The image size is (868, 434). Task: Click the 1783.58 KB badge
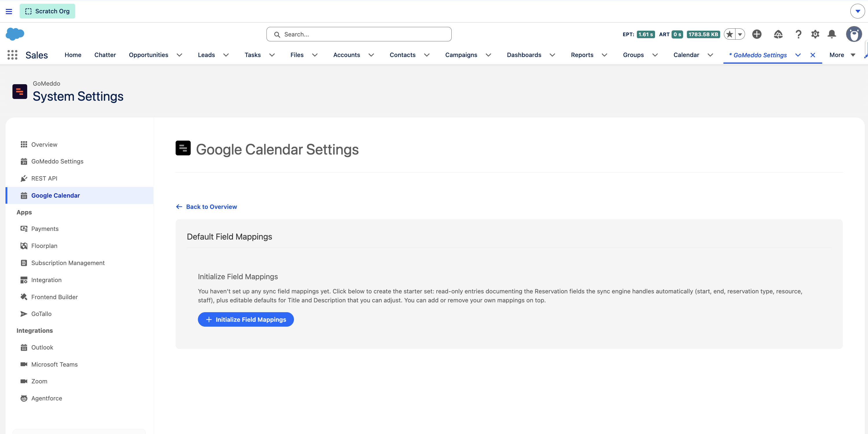(703, 34)
